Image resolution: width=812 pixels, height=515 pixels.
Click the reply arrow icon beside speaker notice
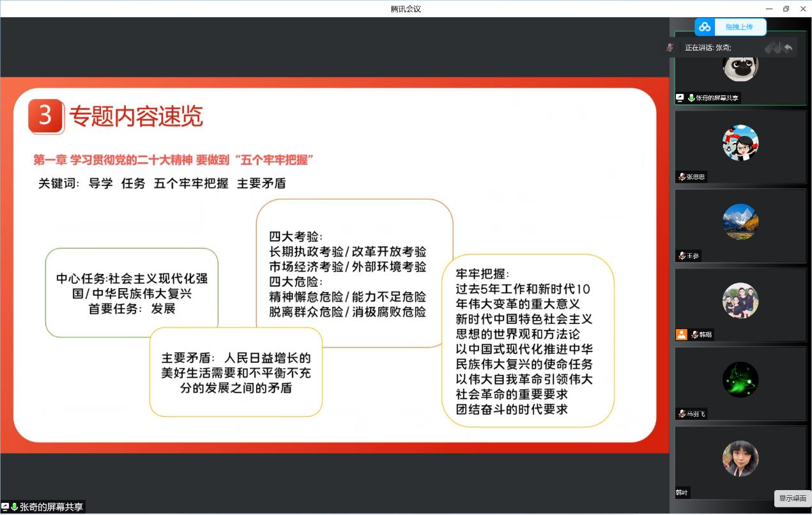point(788,47)
